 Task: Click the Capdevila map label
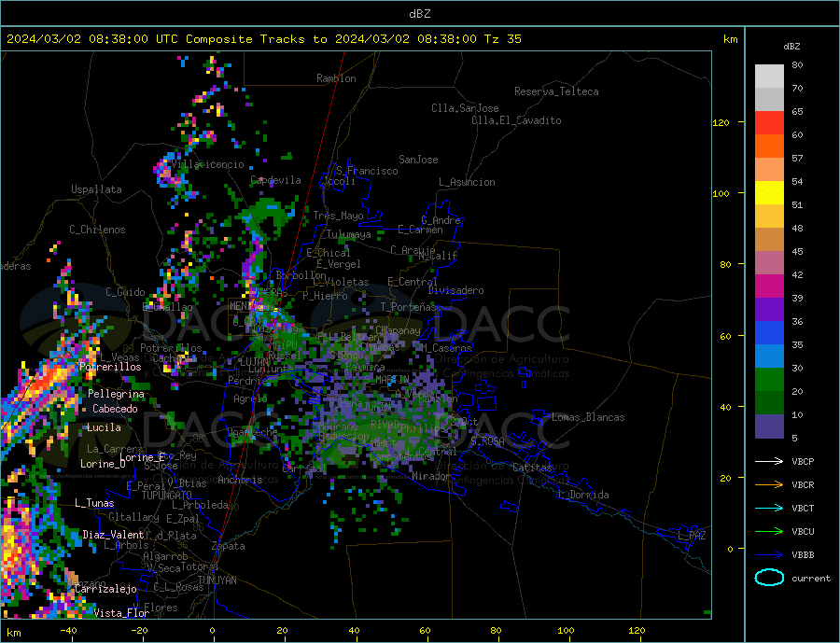276,180
